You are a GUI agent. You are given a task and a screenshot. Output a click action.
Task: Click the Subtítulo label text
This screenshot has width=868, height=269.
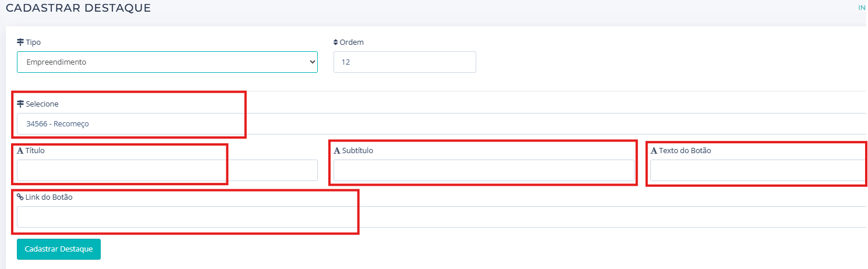click(357, 151)
